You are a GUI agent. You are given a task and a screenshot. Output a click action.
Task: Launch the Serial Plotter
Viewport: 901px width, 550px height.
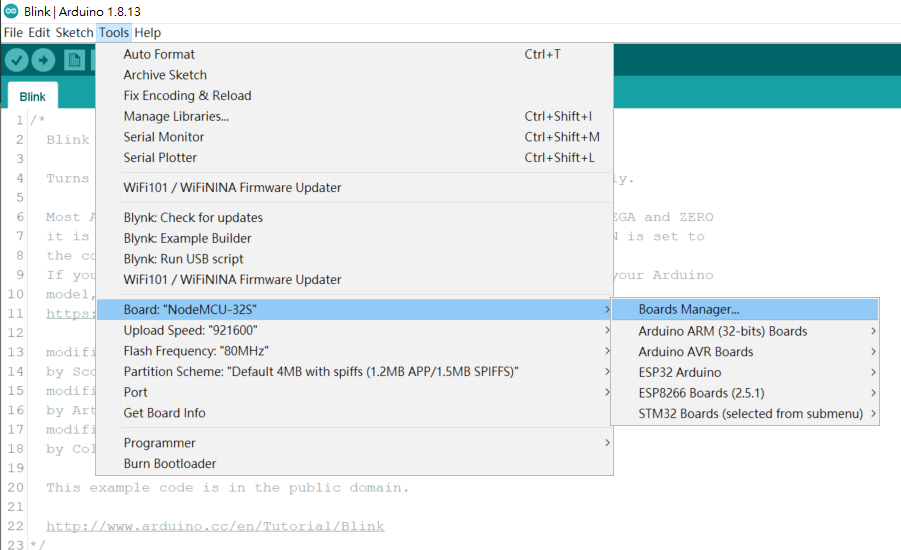[x=355, y=157]
